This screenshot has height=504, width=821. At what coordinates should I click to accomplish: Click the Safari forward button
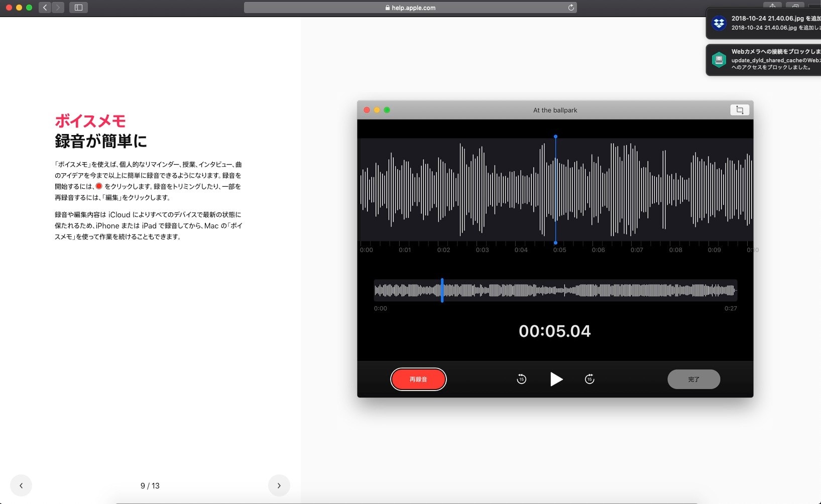click(x=58, y=8)
